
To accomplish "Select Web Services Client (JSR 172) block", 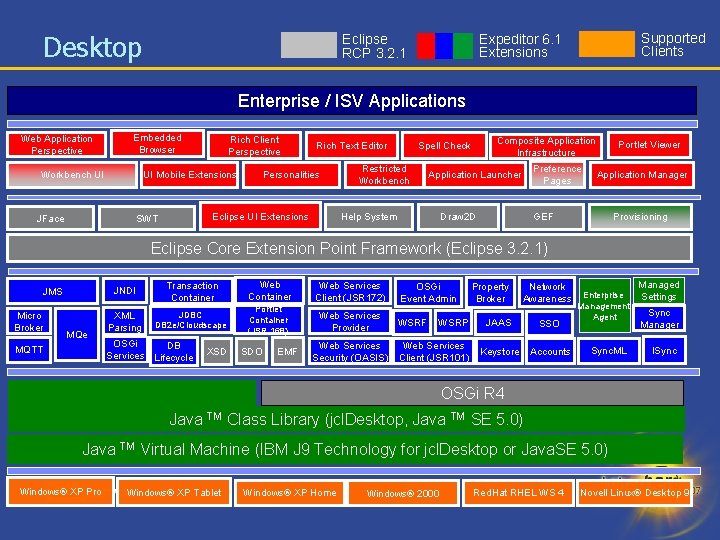I will point(350,292).
